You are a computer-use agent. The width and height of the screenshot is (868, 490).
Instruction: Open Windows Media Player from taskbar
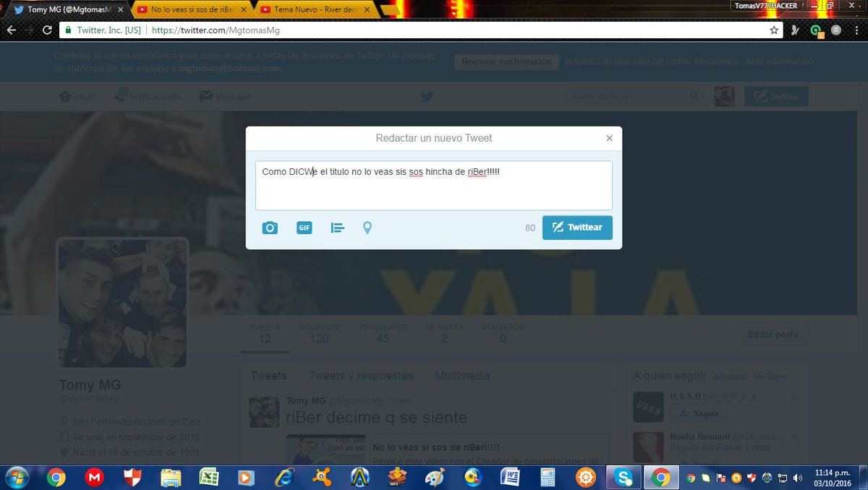(246, 477)
